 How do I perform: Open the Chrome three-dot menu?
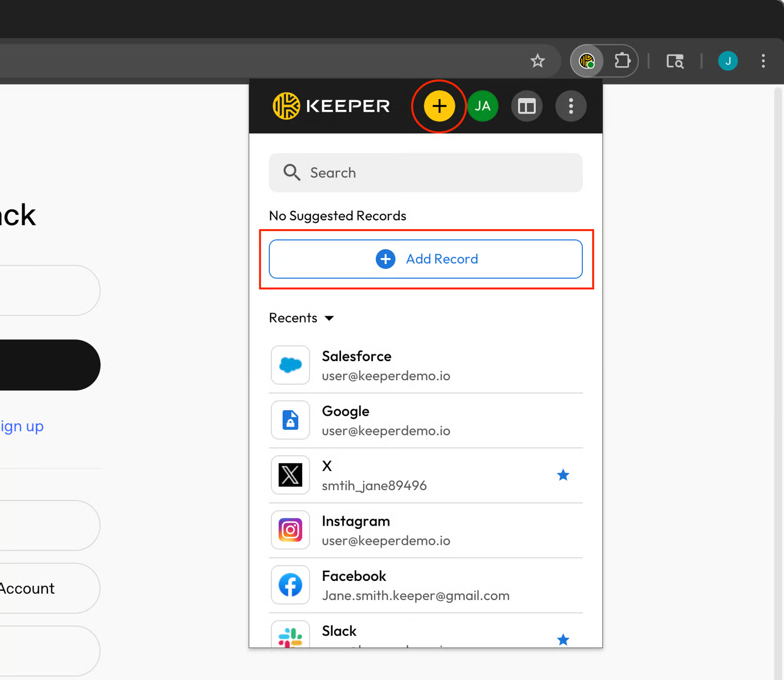click(763, 61)
